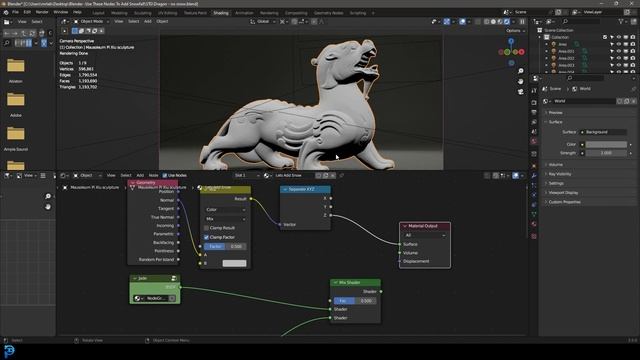Open the Output properties tab icon
The width and height of the screenshot is (640, 360).
click(x=534, y=112)
